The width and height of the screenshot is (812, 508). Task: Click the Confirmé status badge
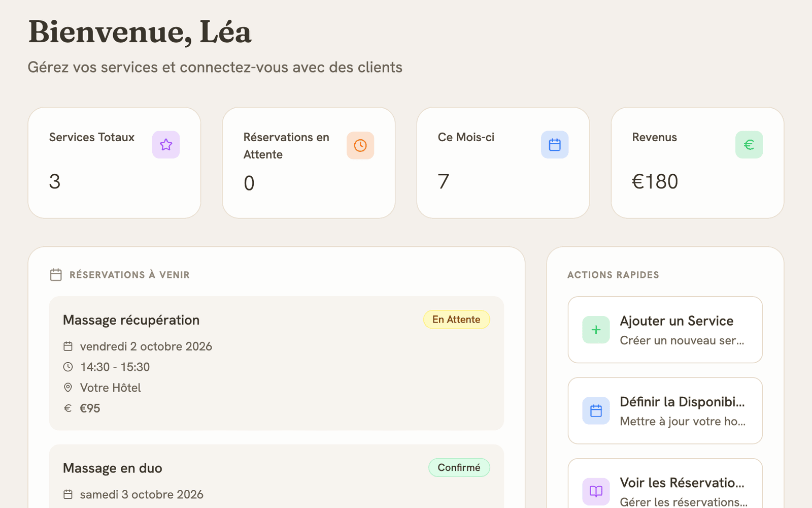tap(459, 467)
